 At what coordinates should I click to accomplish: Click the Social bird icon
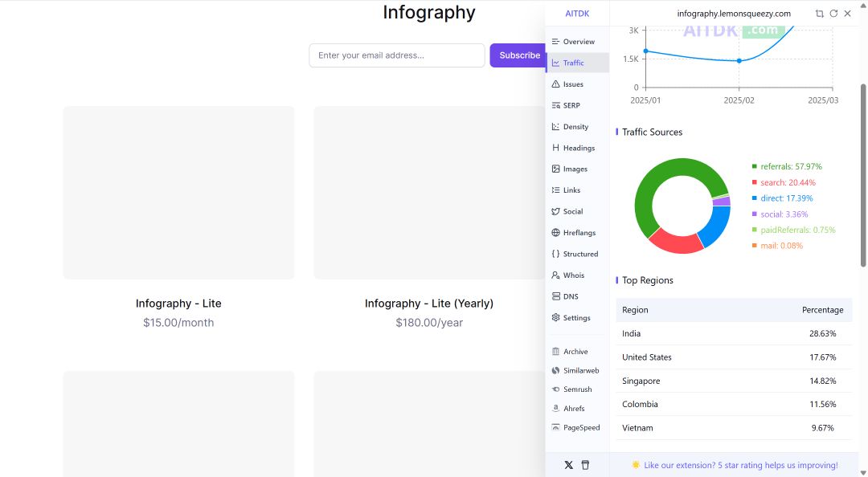coord(556,211)
